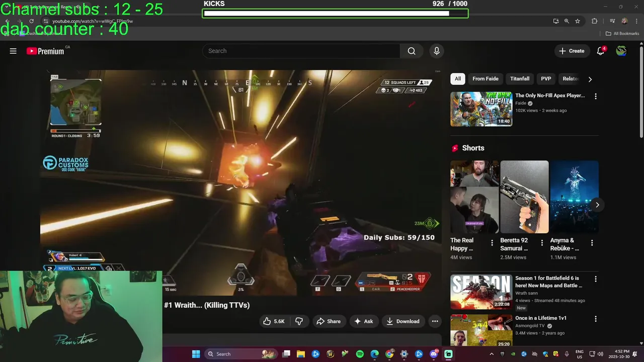Open the World of Warcraft taskbar icon

pyautogui.click(x=331, y=354)
